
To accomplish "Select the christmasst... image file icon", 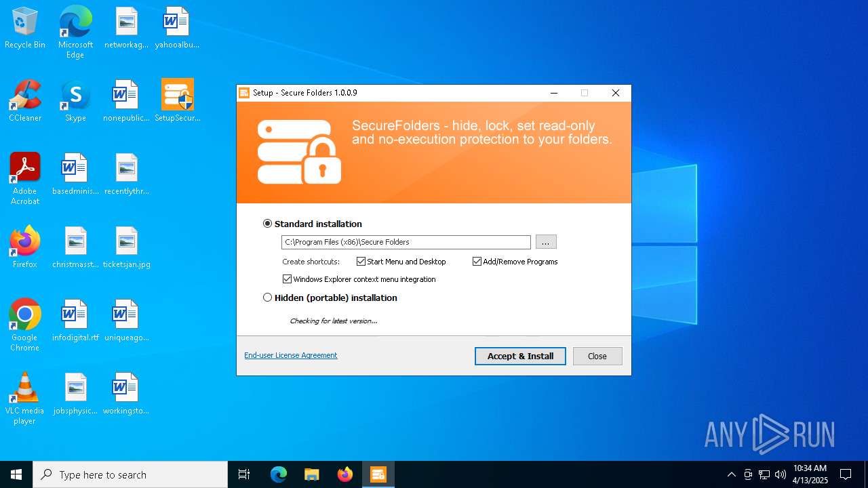I will tap(75, 248).
